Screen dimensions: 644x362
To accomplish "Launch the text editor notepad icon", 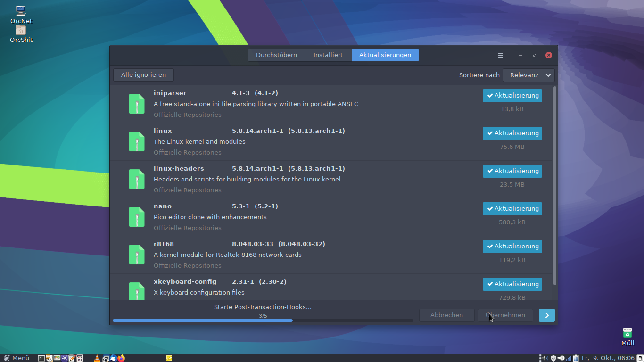I will tap(72, 358).
